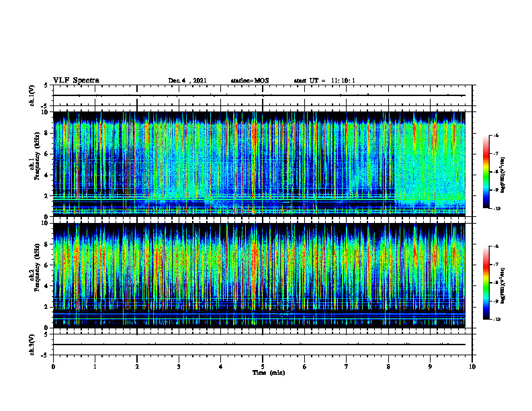Click the ch.1 frequency axis '8' tick label
Screen dimensions: 532x411
[46, 133]
